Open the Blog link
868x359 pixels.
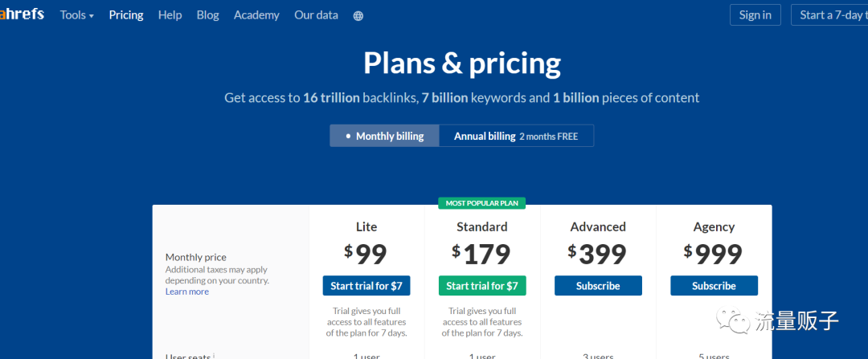(x=207, y=15)
